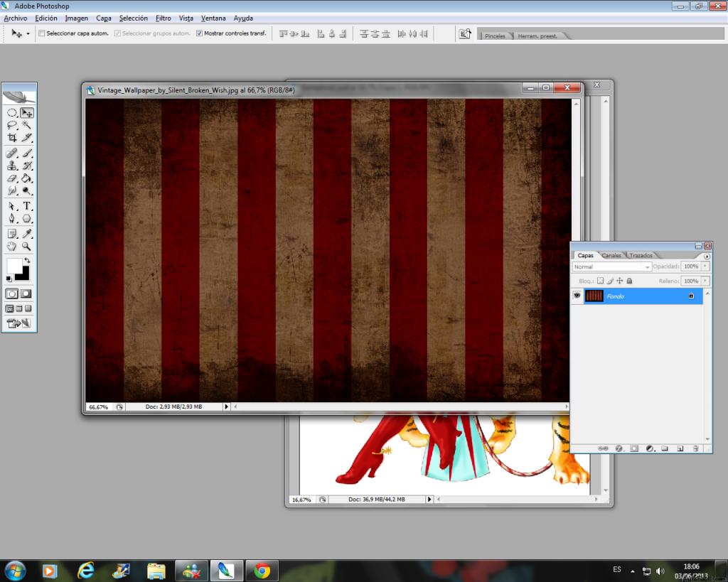The image size is (728, 582).
Task: Select the Polygon shape tool
Action: 27,219
